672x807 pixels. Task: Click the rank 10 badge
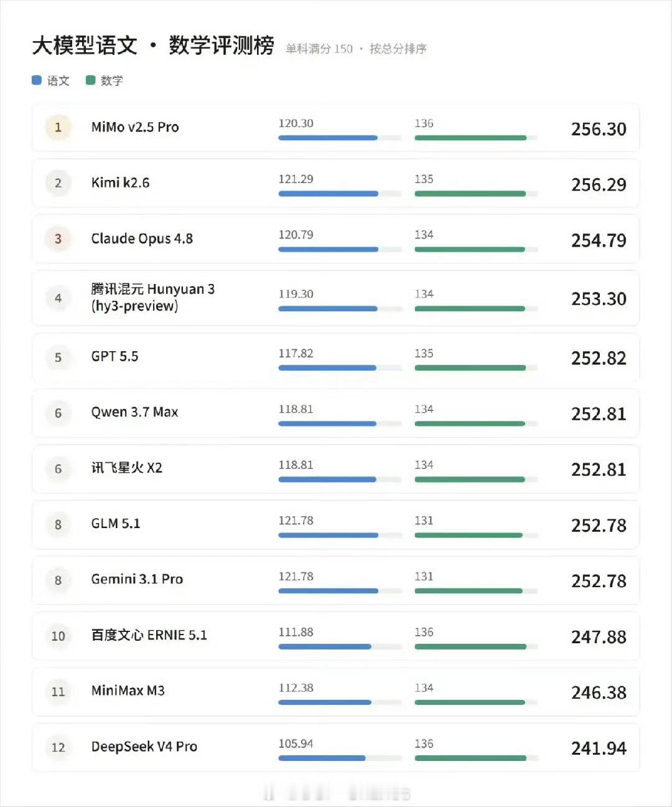pos(58,636)
